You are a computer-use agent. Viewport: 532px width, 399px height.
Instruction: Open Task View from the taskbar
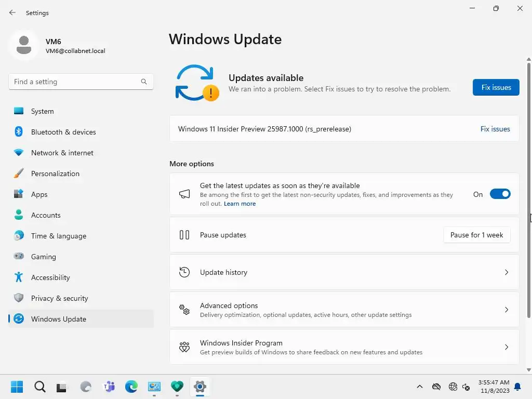point(61,387)
